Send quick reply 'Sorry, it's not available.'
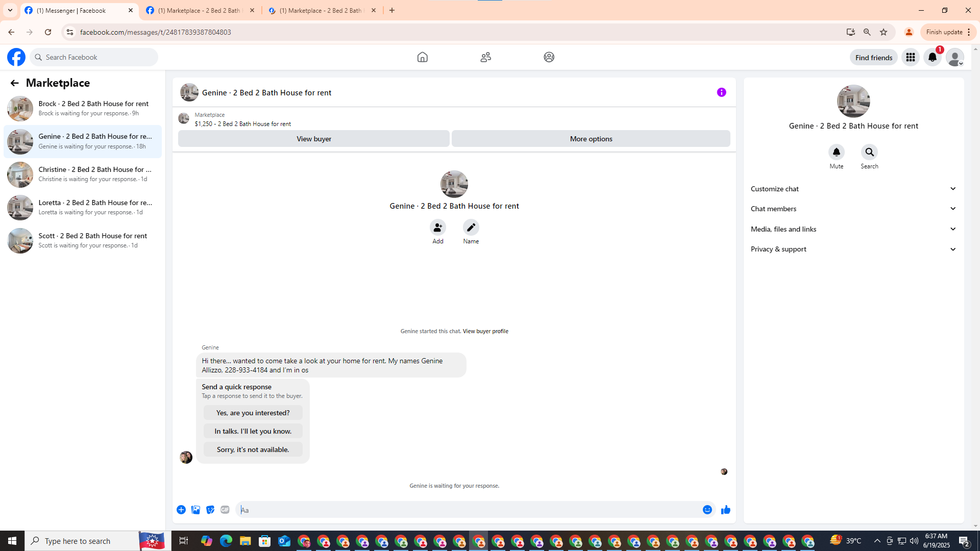 [x=253, y=449]
